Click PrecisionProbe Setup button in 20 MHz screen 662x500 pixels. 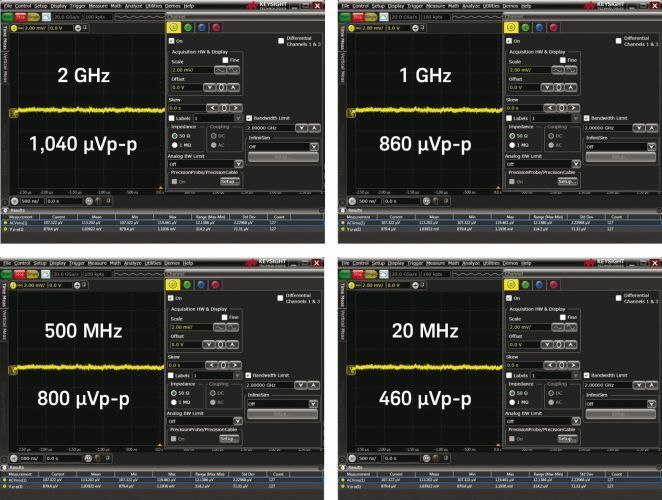coord(567,439)
